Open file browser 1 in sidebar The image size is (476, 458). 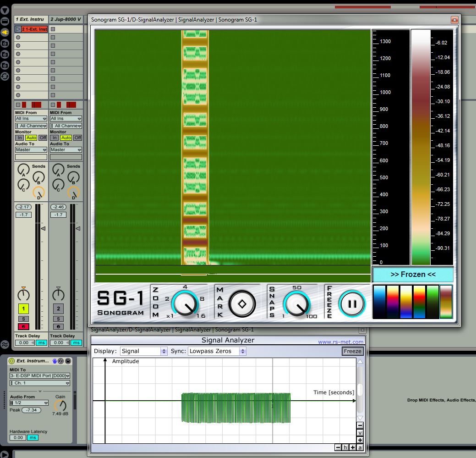pos(5,43)
